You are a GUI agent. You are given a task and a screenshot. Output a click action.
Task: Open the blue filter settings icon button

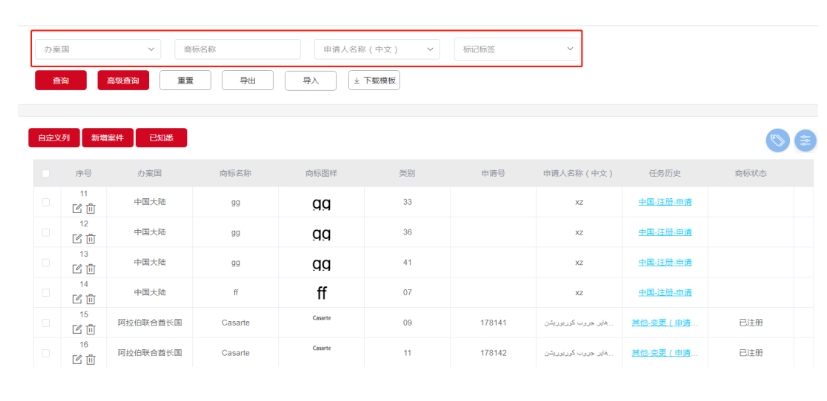[x=805, y=141]
